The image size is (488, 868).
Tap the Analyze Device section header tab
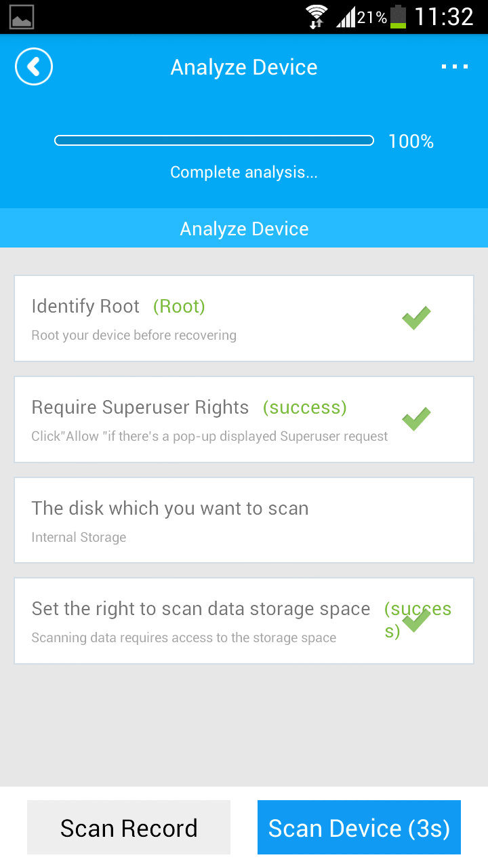[244, 229]
